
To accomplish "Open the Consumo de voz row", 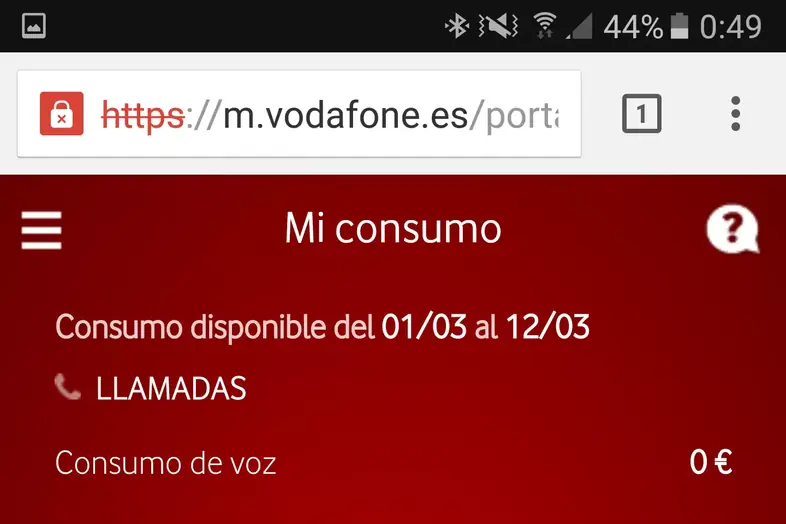I will [x=393, y=462].
